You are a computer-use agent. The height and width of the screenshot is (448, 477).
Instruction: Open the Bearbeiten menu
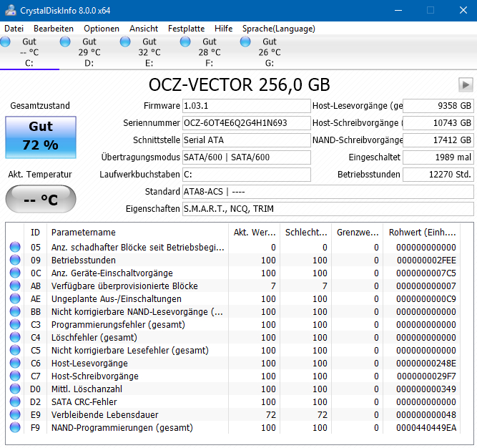coord(54,29)
